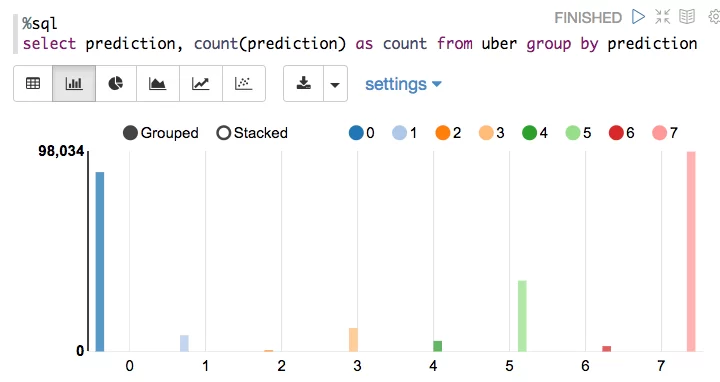
Task: Switch to pie chart view
Action: tap(116, 84)
